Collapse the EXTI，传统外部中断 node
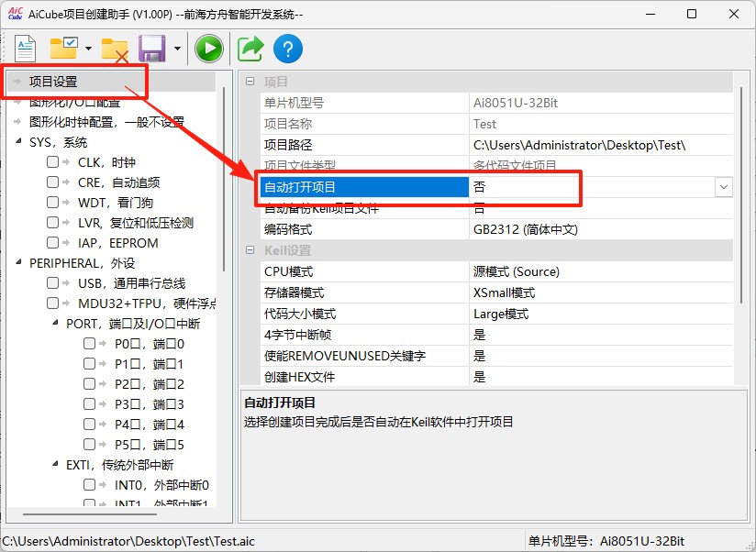The height and width of the screenshot is (552, 756). (55, 464)
